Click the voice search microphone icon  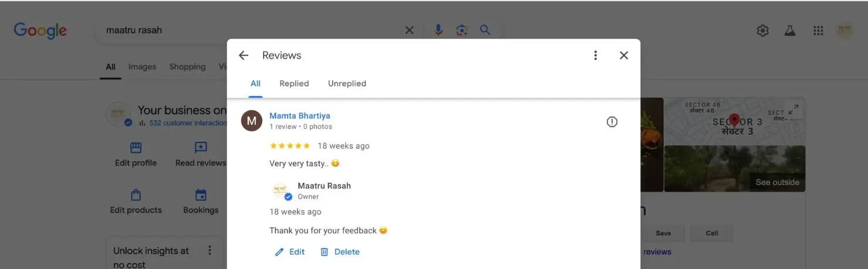pos(438,30)
